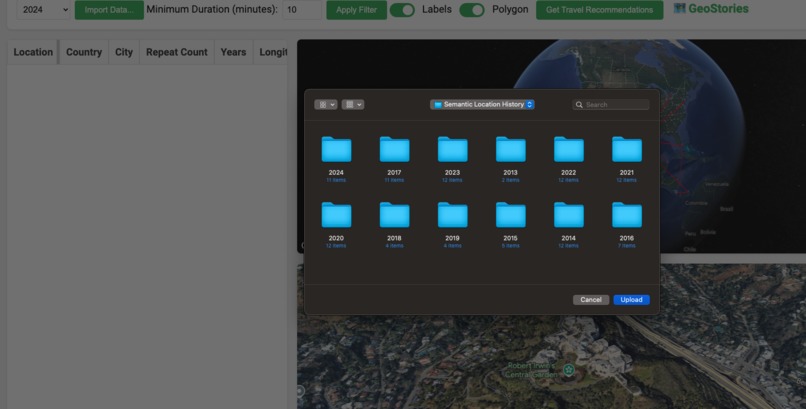The image size is (806, 409).
Task: Click the search magnifier icon in dialog
Action: point(579,105)
